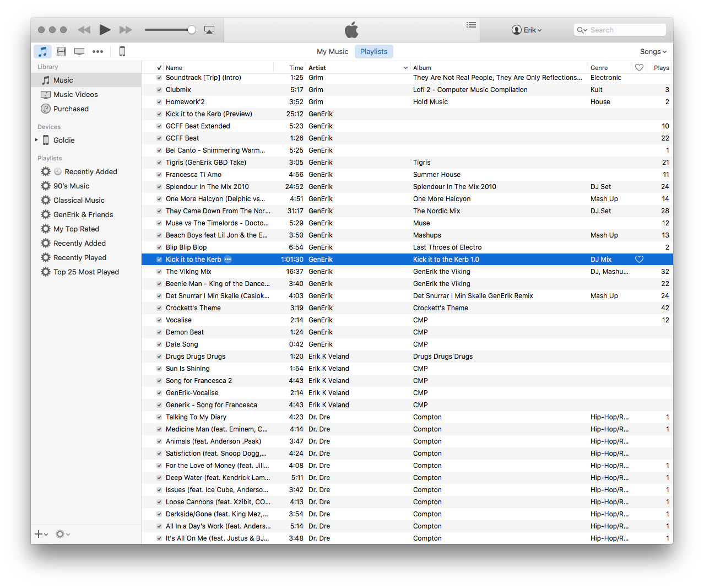Uncheck the Talking To My Diary checkbox

(x=159, y=417)
